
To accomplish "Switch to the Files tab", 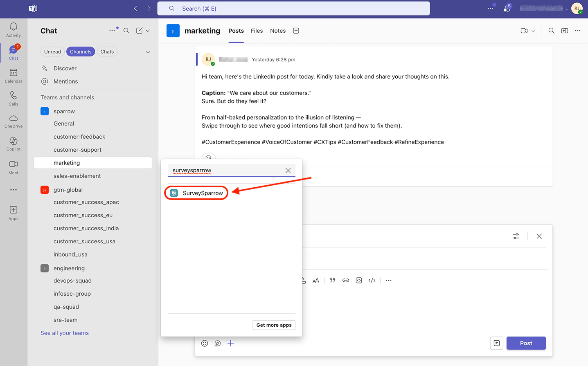I will pos(257,31).
